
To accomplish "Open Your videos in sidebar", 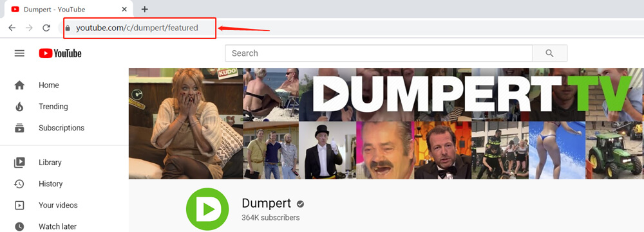I will tap(58, 205).
